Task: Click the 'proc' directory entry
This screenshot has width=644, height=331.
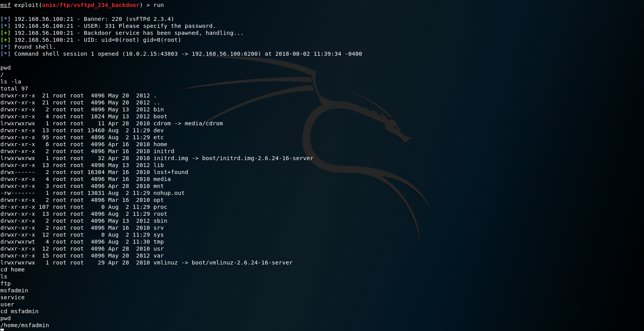Action: pyautogui.click(x=160, y=207)
